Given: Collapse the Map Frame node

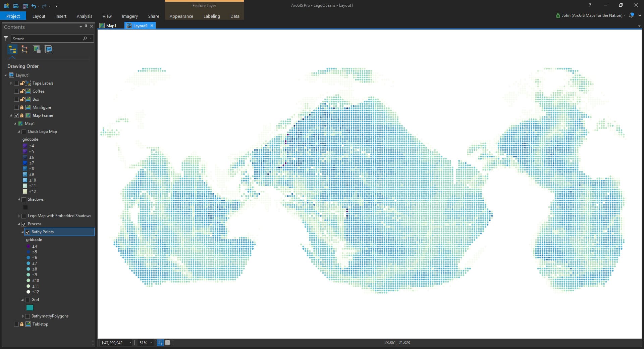Looking at the screenshot, I should click(x=11, y=115).
